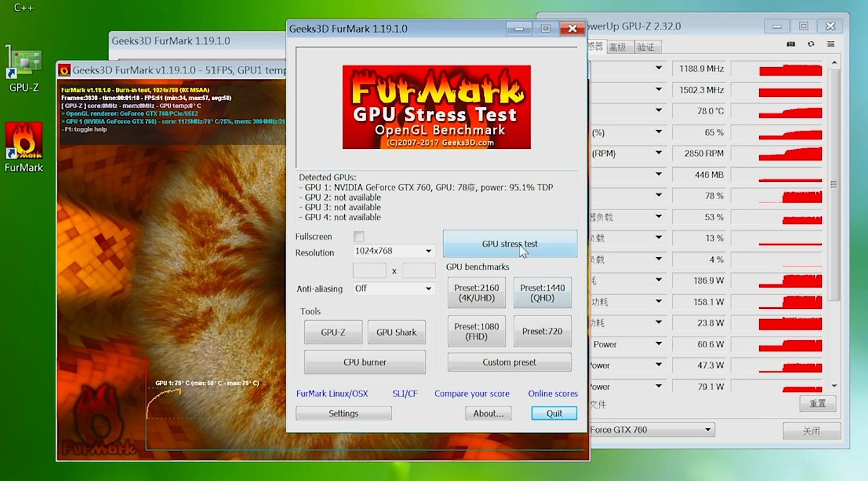The image size is (868, 481).
Task: Click the FurMark GPU Stress Test logo banner
Action: [436, 107]
